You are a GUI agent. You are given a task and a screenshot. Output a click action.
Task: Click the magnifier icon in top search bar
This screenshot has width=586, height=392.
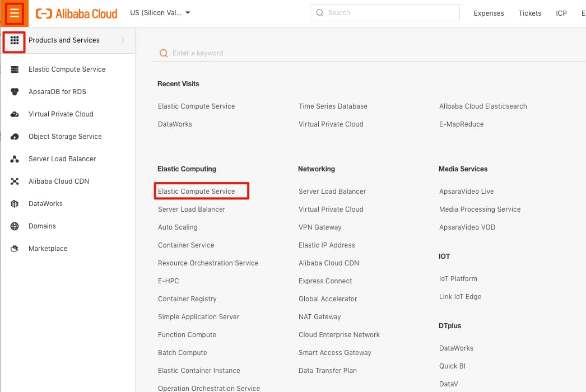[x=319, y=13]
